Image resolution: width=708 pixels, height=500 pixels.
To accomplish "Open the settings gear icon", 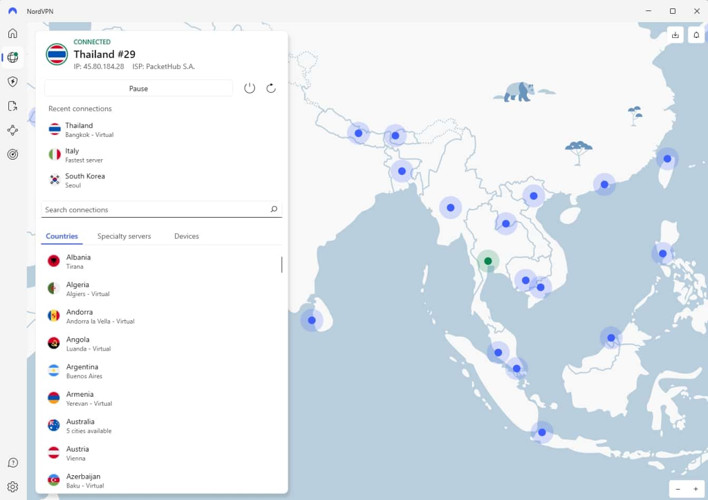I will click(x=13, y=487).
